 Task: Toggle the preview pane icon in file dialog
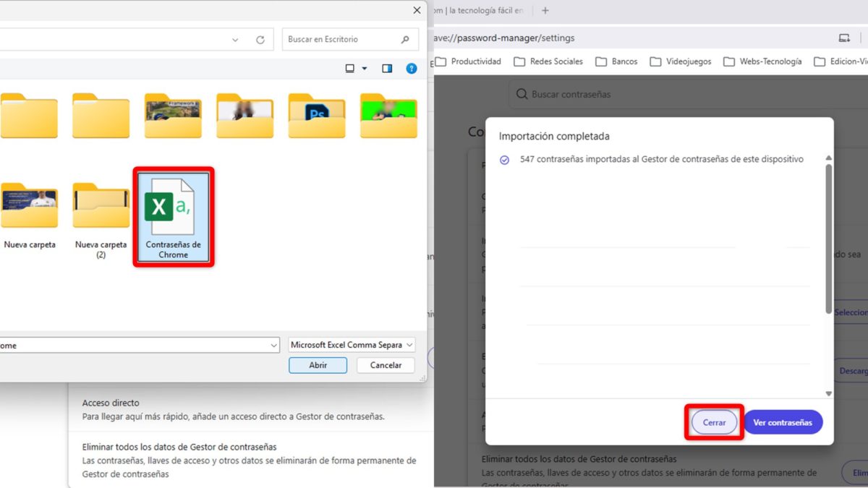[387, 69]
